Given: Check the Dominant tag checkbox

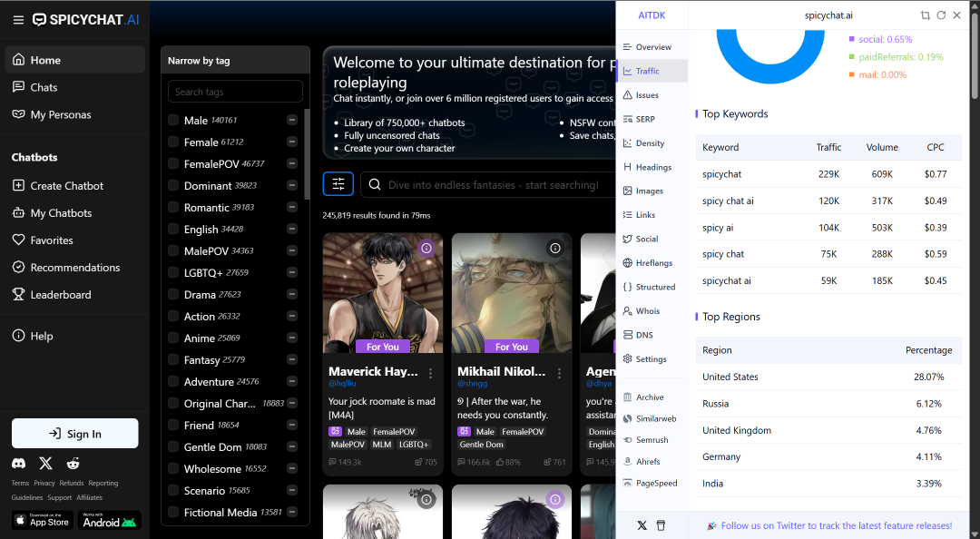Looking at the screenshot, I should pyautogui.click(x=173, y=186).
